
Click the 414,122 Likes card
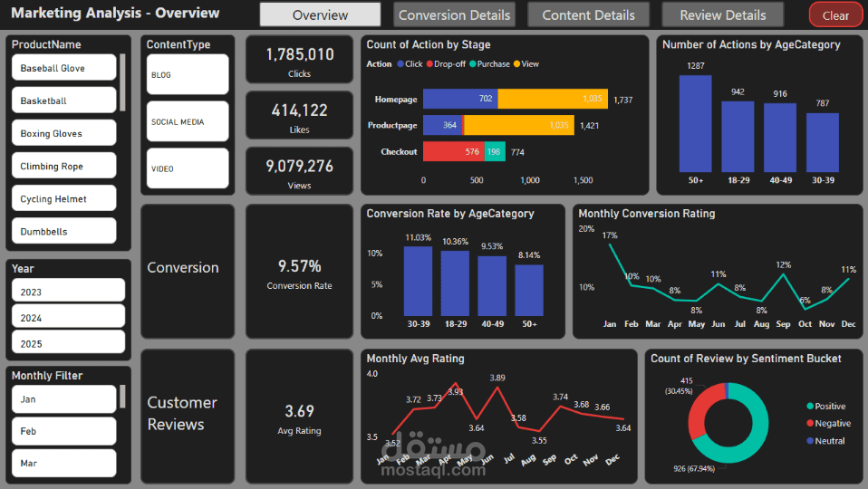click(299, 116)
